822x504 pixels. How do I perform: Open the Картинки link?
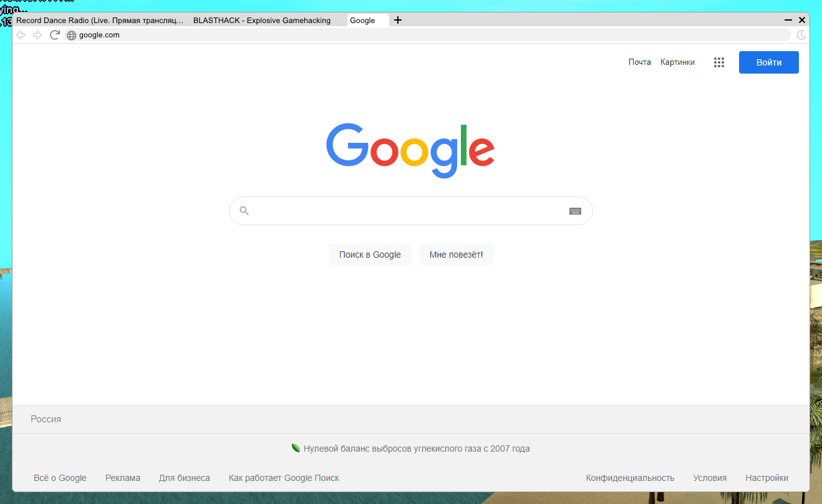click(677, 62)
